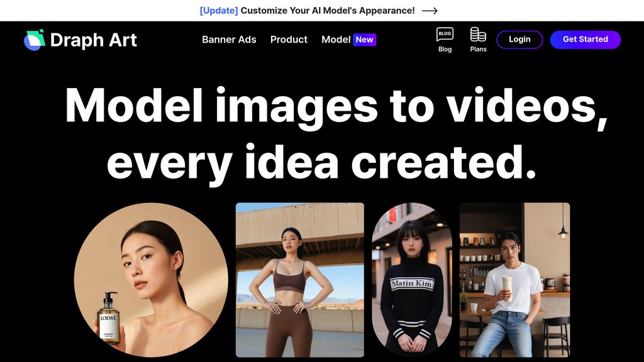Click the New badge beside Model
Image resolution: width=644 pixels, height=362 pixels.
pyautogui.click(x=364, y=40)
